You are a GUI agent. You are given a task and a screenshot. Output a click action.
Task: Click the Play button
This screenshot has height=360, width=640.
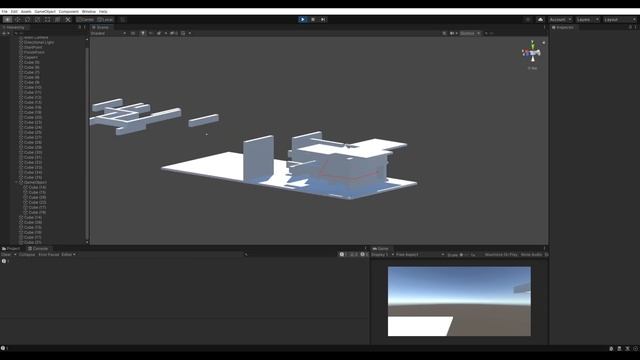[302, 20]
